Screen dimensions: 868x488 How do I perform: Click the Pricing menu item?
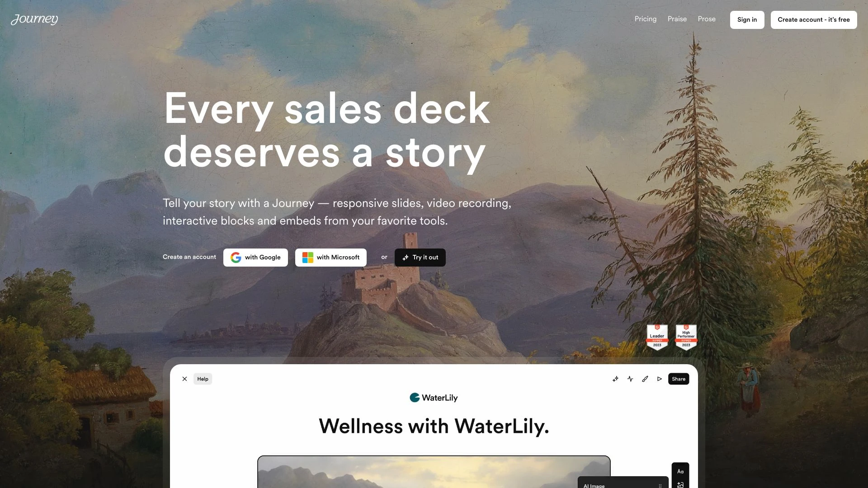[645, 19]
